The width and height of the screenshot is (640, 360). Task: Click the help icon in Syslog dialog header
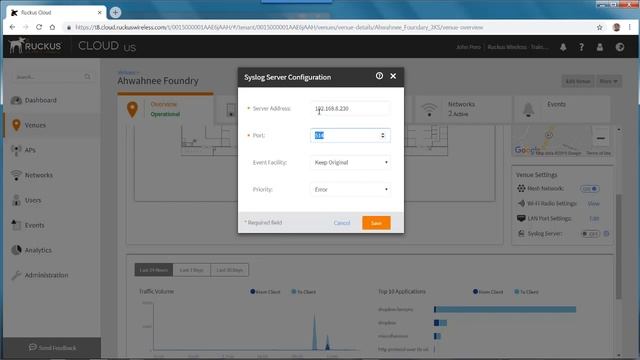coord(379,76)
